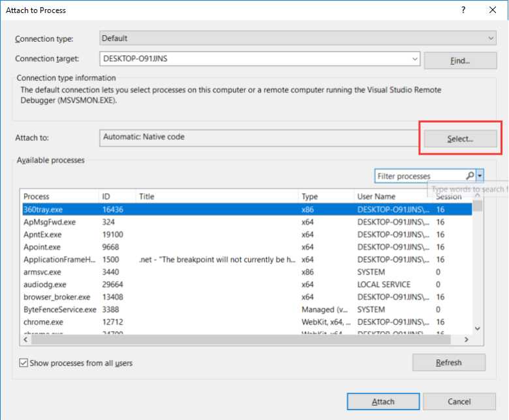
Task: Click the SYSTEM user cell for armsvc.exe
Action: [x=371, y=272]
